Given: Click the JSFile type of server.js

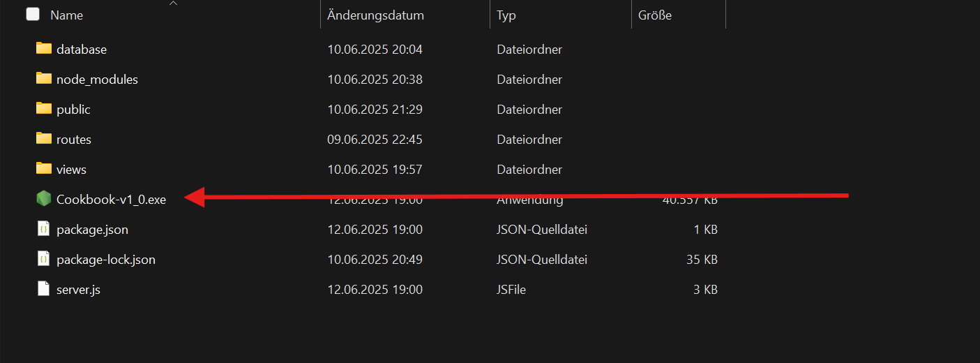Looking at the screenshot, I should [511, 289].
